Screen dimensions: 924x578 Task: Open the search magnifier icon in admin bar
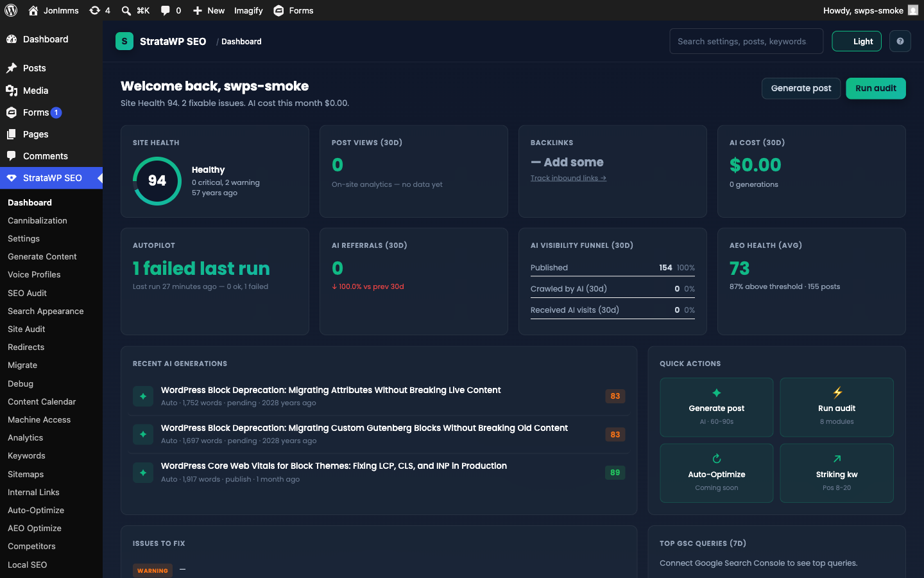pyautogui.click(x=126, y=10)
